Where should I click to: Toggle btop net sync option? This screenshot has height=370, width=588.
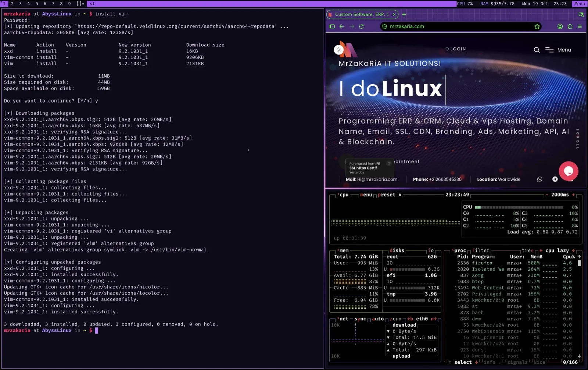[360, 319]
